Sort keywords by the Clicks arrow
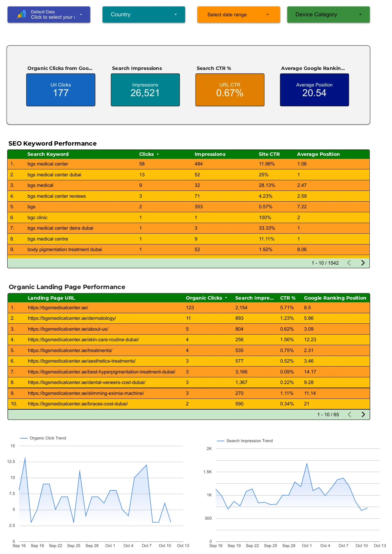392x554 pixels. [158, 154]
